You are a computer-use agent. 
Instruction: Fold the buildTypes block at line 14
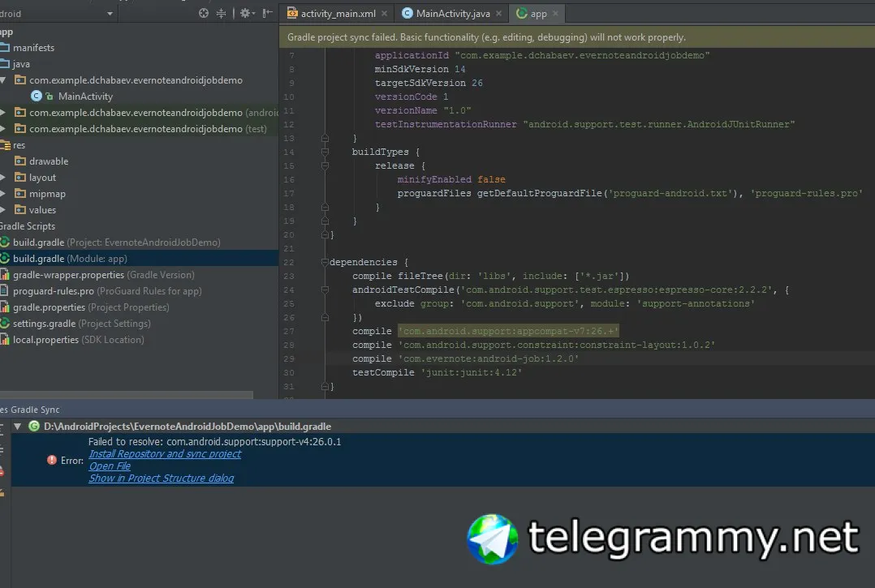click(x=325, y=152)
